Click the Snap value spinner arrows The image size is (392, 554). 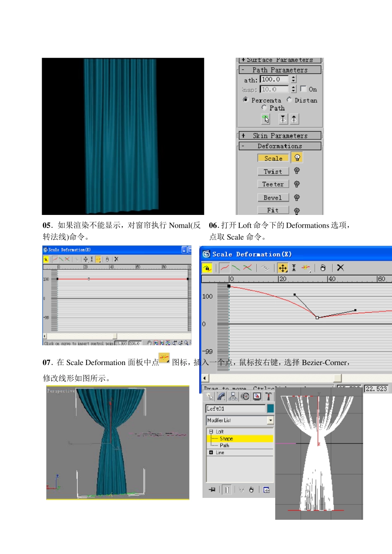pos(293,89)
